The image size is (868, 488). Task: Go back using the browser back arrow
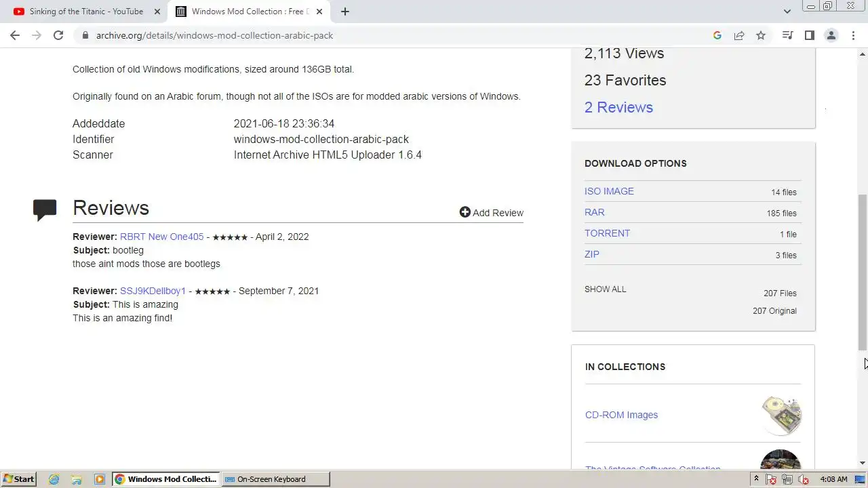[x=15, y=35]
